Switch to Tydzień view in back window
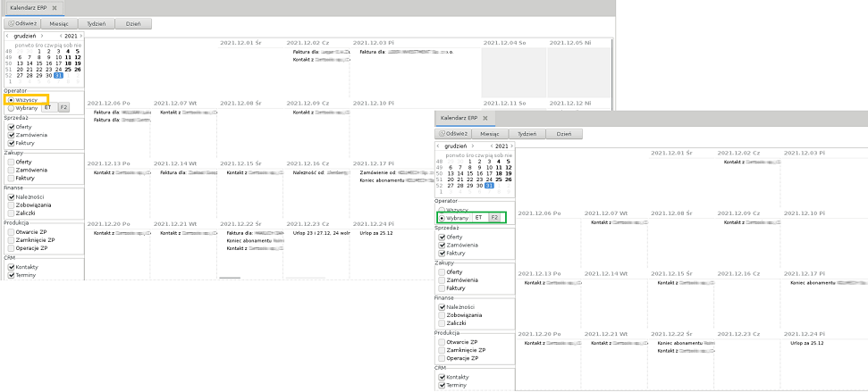This screenshot has width=868, height=392. tap(97, 24)
